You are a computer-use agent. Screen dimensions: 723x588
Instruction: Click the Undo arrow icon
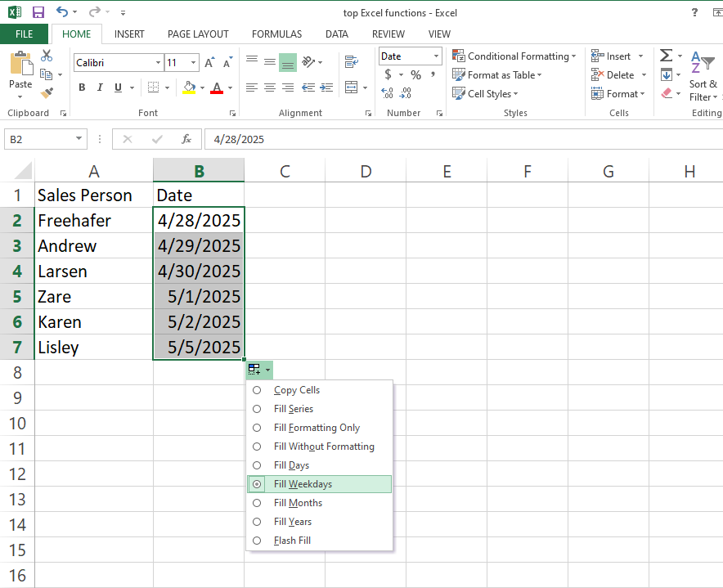[62, 12]
